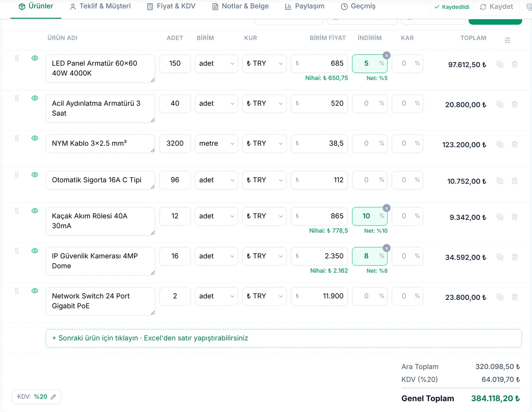Edit the KDV %20 pencil icon

point(53,397)
